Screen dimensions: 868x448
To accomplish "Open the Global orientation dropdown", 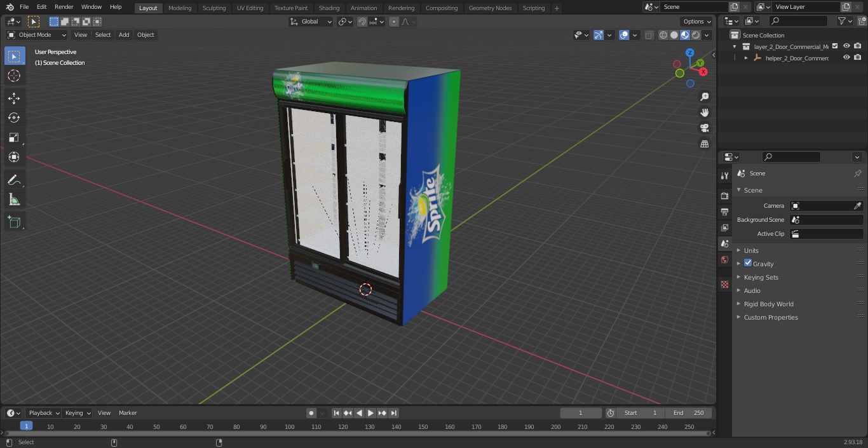I will coord(311,22).
